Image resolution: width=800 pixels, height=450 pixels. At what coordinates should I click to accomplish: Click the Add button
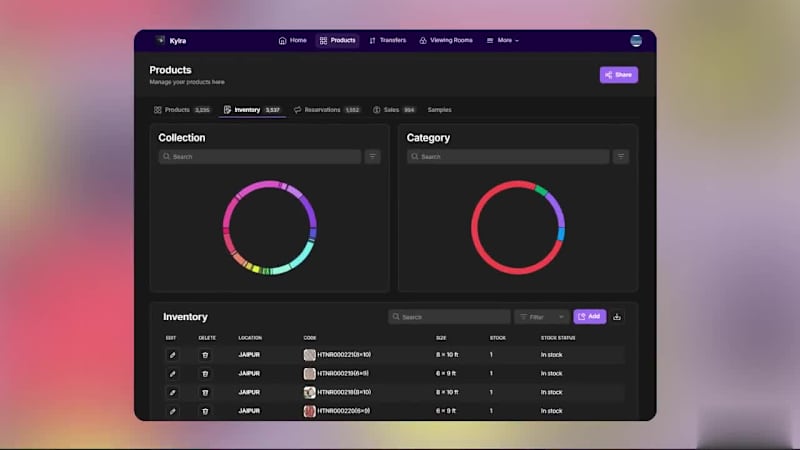(590, 317)
